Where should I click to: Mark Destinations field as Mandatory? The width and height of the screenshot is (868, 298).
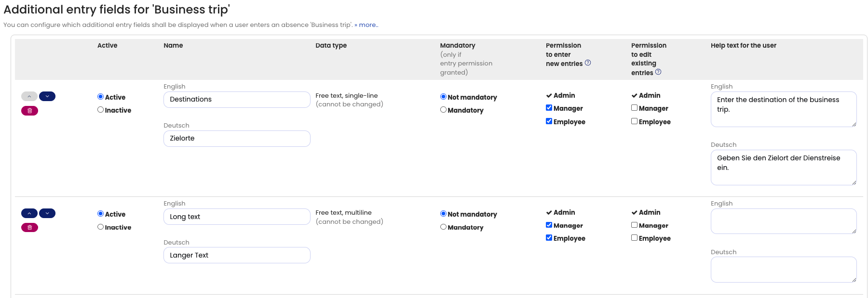point(443,110)
